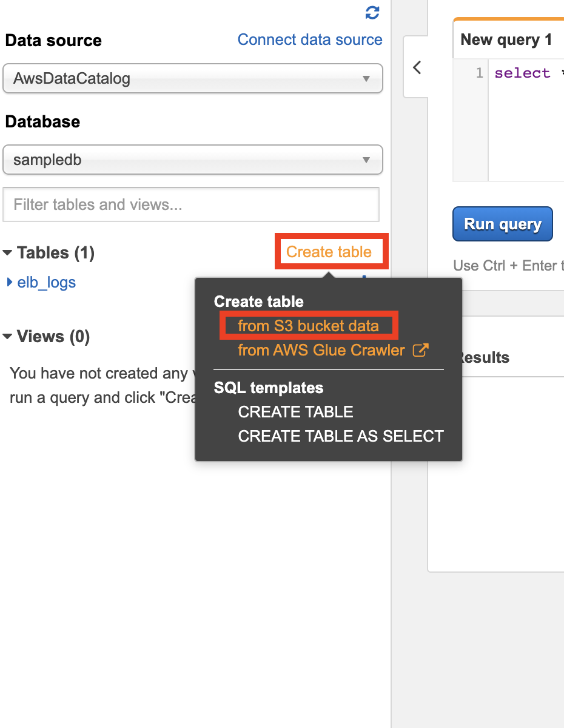The width and height of the screenshot is (564, 728).
Task: Collapse the Views (0) section
Action: pyautogui.click(x=8, y=337)
